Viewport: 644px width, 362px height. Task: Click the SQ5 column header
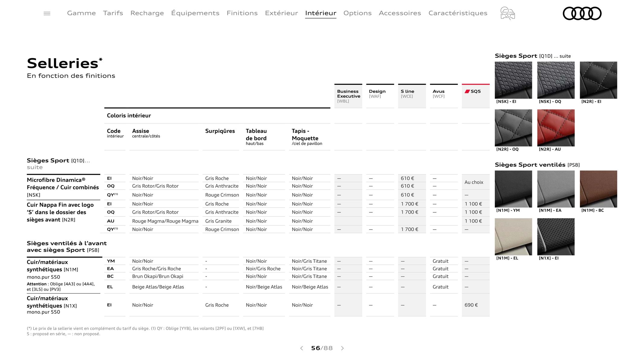pos(476,96)
